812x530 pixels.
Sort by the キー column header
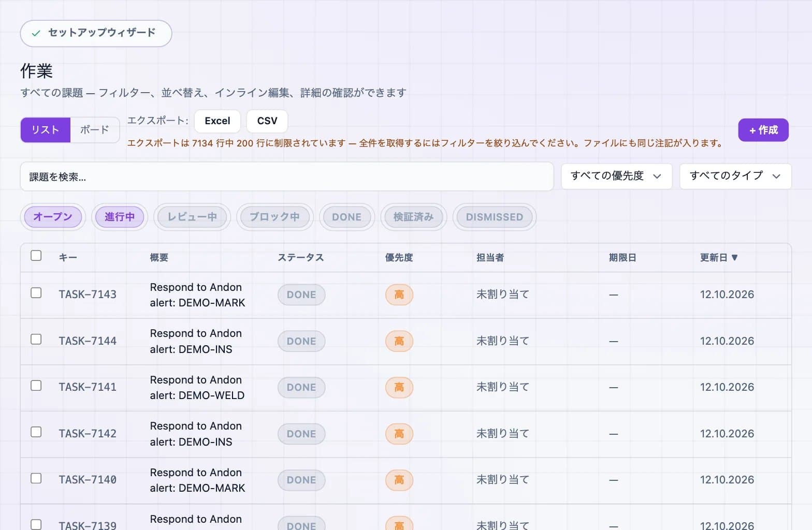68,258
